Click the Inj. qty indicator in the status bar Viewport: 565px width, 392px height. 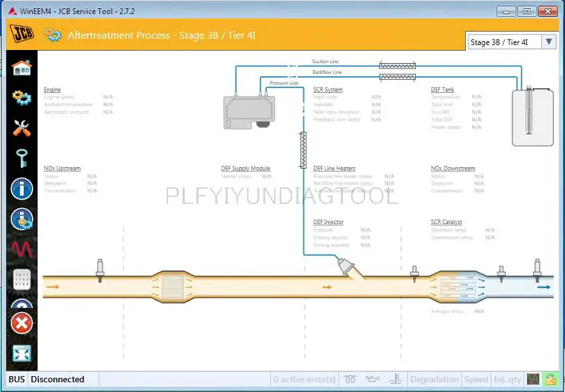[507, 380]
